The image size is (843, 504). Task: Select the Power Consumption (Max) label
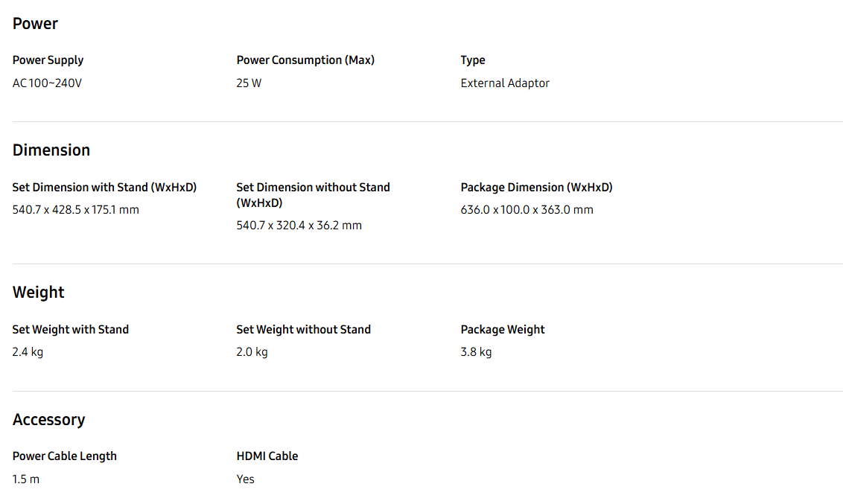point(305,60)
